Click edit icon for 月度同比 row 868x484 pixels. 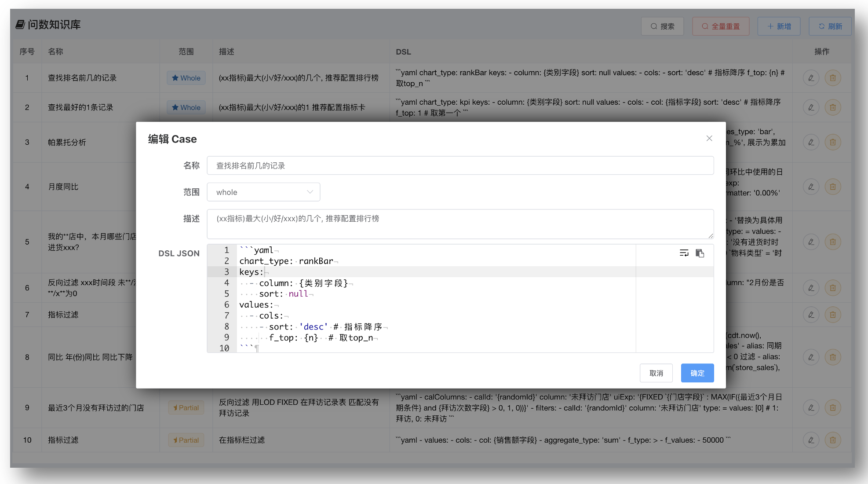811,187
